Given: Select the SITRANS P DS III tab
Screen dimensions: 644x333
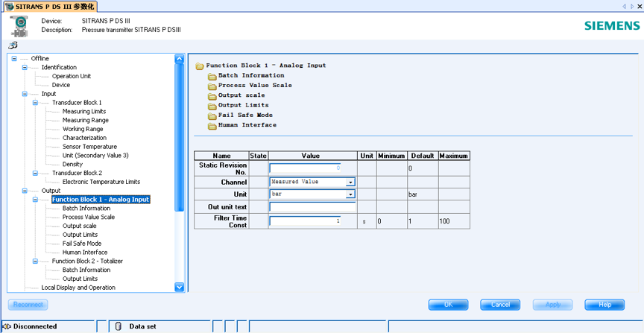Looking at the screenshot, I should (x=49, y=6).
